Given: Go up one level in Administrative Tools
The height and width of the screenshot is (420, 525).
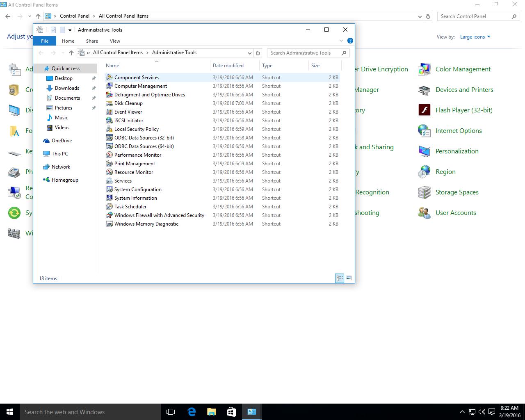Looking at the screenshot, I should pos(71,53).
